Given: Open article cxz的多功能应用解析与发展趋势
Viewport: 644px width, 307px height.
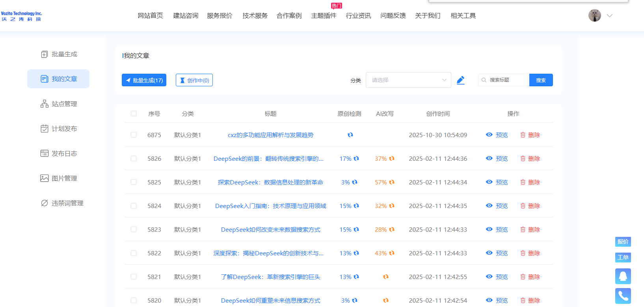Looking at the screenshot, I should 270,135.
